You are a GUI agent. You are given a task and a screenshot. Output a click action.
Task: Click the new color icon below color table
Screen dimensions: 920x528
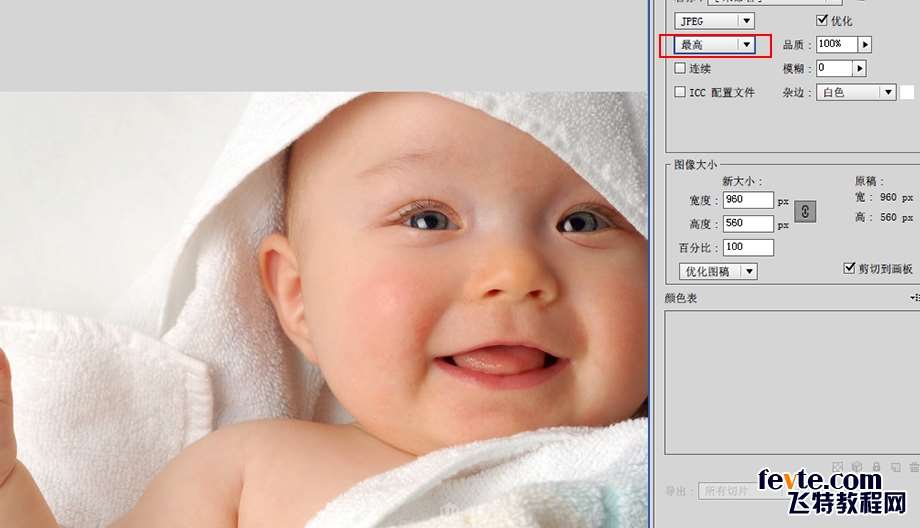pos(895,466)
